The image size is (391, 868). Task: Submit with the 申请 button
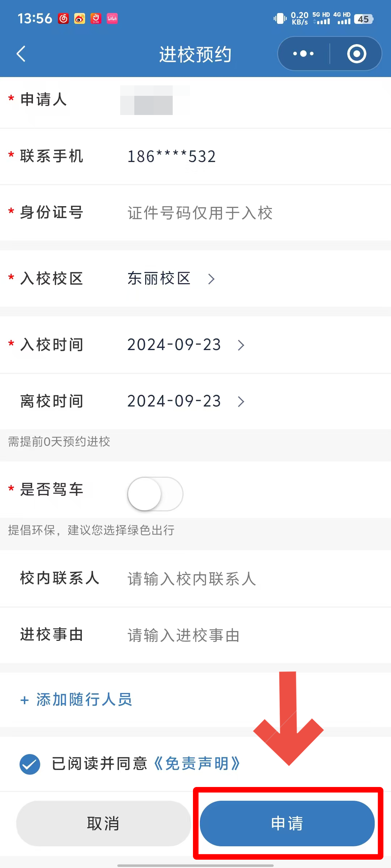[287, 824]
